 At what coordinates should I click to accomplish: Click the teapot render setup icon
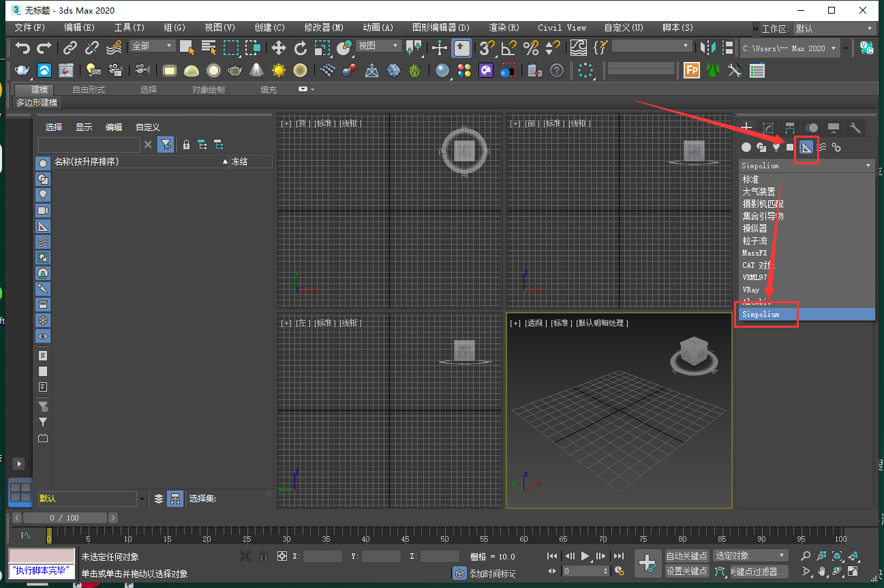pos(22,70)
